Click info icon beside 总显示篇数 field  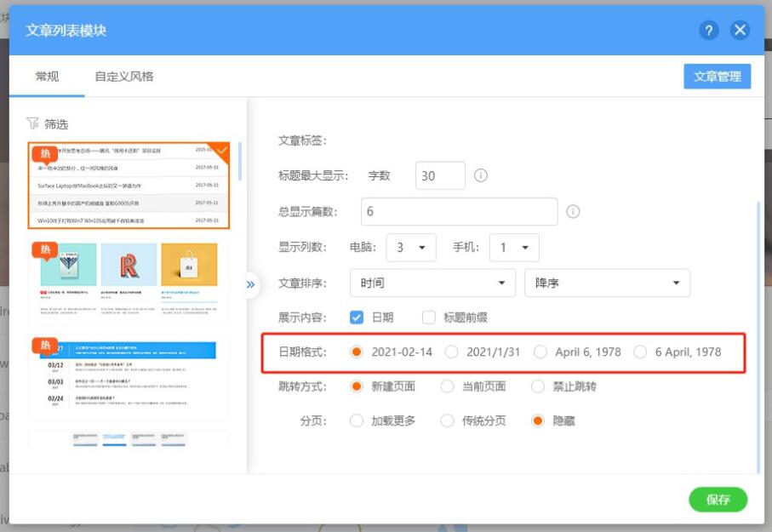[573, 211]
